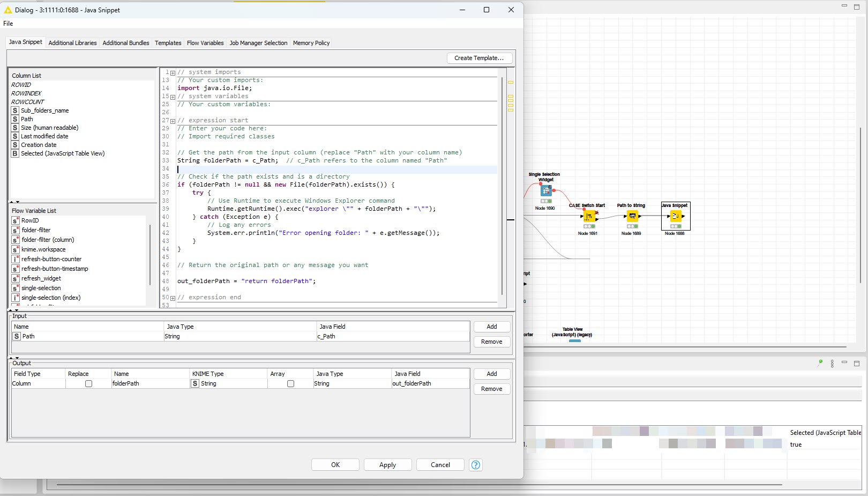This screenshot has height=496, width=868.
Task: Click the green pin icon in lower panel
Action: click(x=820, y=363)
